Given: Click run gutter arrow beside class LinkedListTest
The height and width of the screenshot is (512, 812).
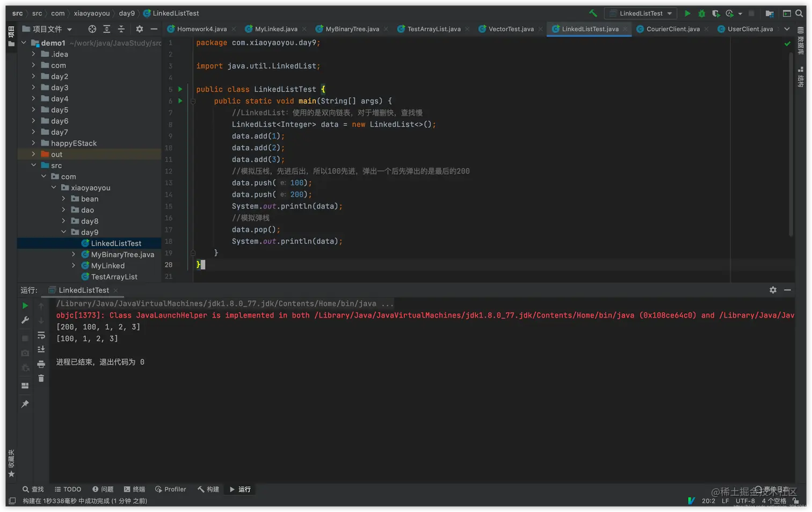Looking at the screenshot, I should click(180, 89).
